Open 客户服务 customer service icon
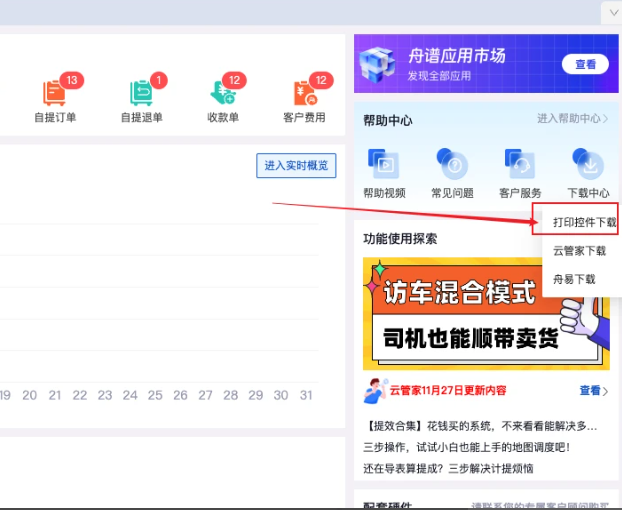 coord(520,163)
